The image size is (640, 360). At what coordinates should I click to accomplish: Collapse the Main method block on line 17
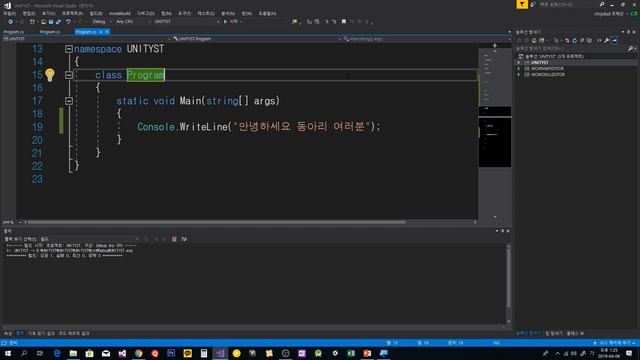[x=69, y=101]
